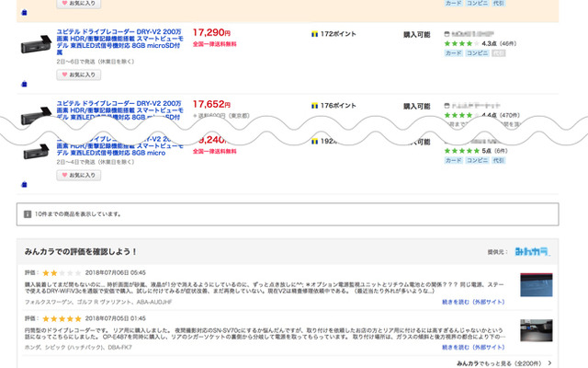
Task: Follow 続きを読む (外部サイト) for the 07月06日 review
Action: pos(473,302)
